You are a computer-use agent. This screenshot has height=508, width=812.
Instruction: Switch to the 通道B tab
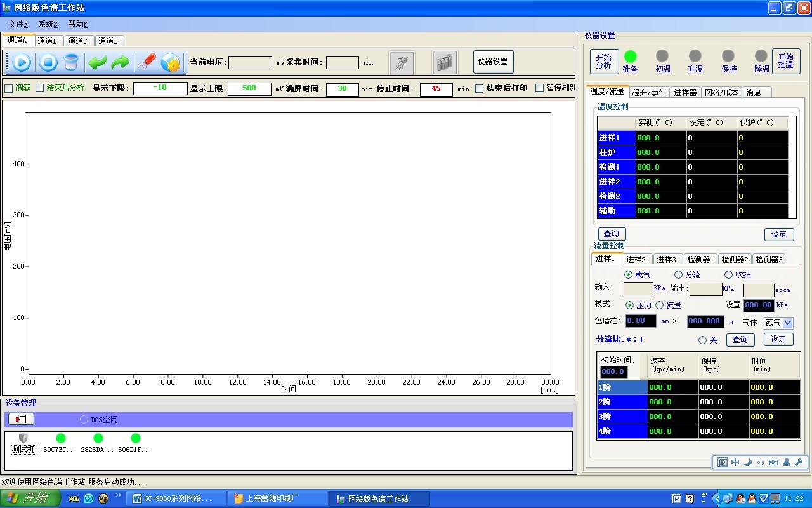pos(48,41)
